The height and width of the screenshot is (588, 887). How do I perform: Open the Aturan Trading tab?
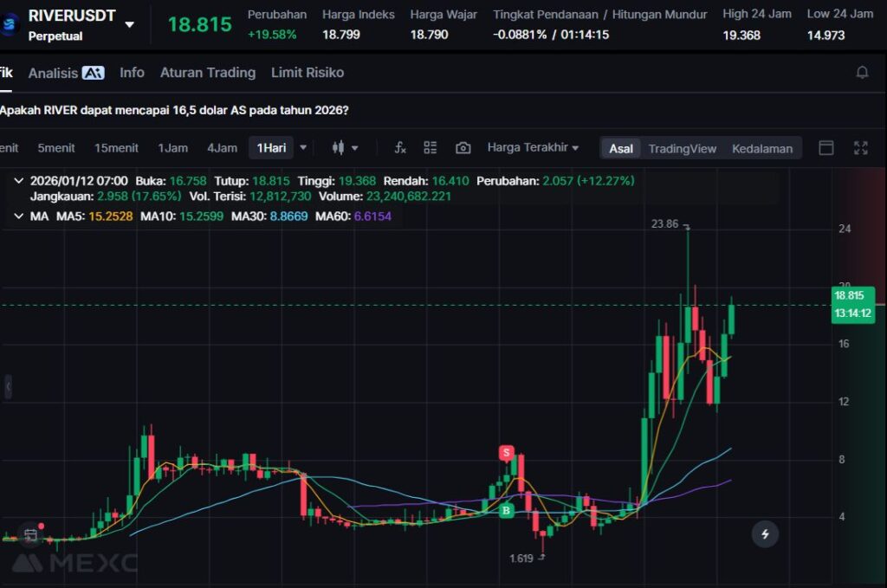click(x=207, y=73)
